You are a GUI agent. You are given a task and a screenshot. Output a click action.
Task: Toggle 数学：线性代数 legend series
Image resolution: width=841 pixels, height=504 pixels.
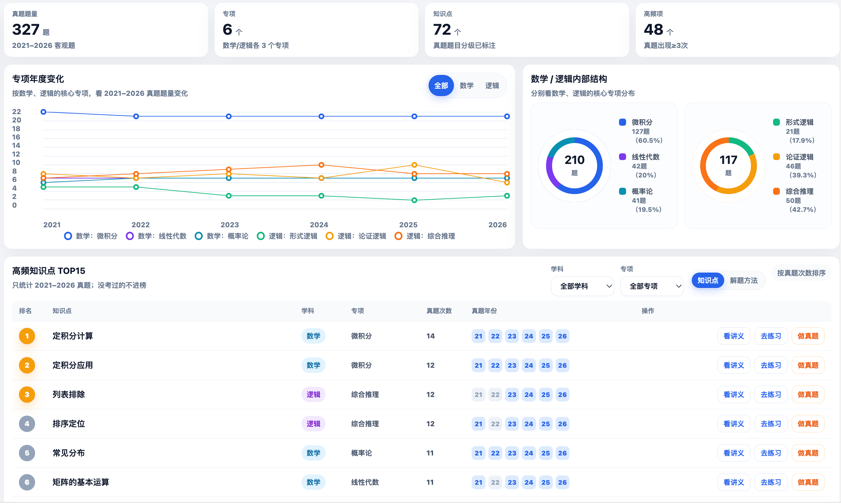click(156, 236)
